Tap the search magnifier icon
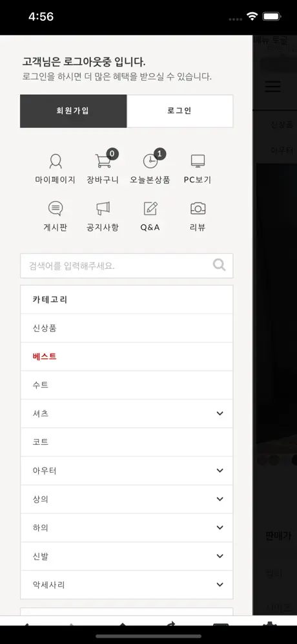297x644 pixels. (x=220, y=265)
